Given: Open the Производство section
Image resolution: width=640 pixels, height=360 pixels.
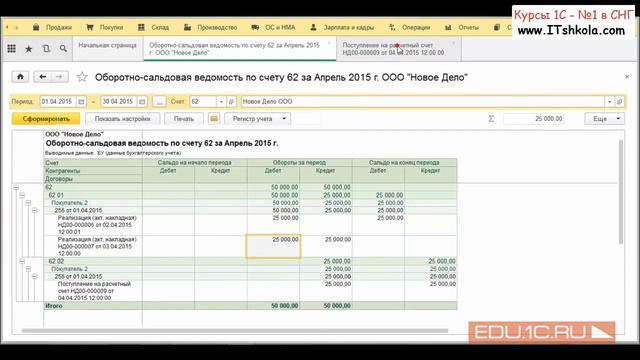Looking at the screenshot, I should point(211,27).
